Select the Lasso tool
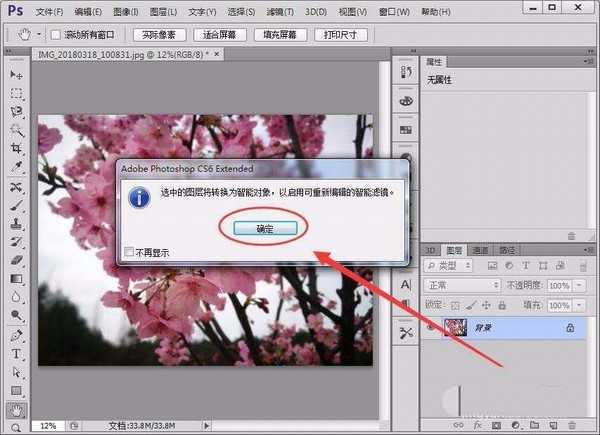Image resolution: width=600 pixels, height=435 pixels. point(16,111)
